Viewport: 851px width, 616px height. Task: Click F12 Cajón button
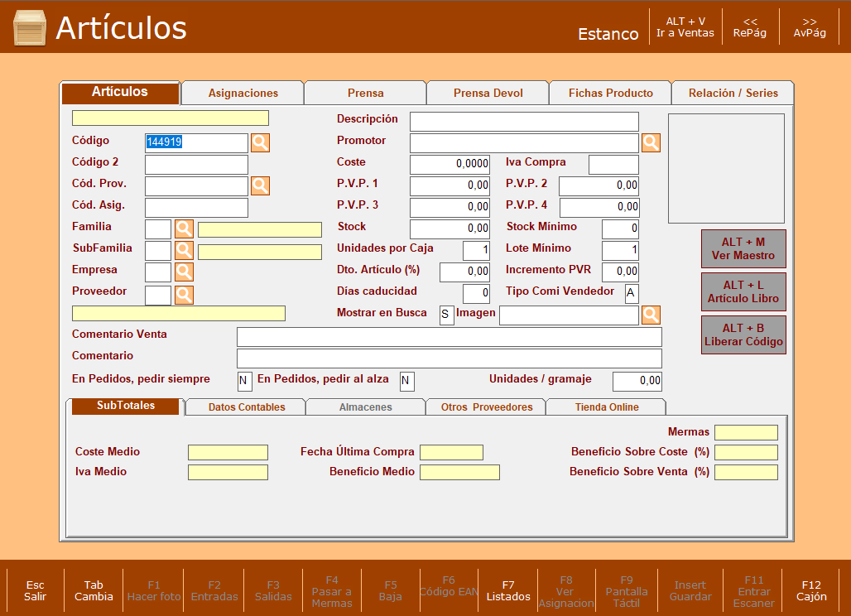click(811, 590)
